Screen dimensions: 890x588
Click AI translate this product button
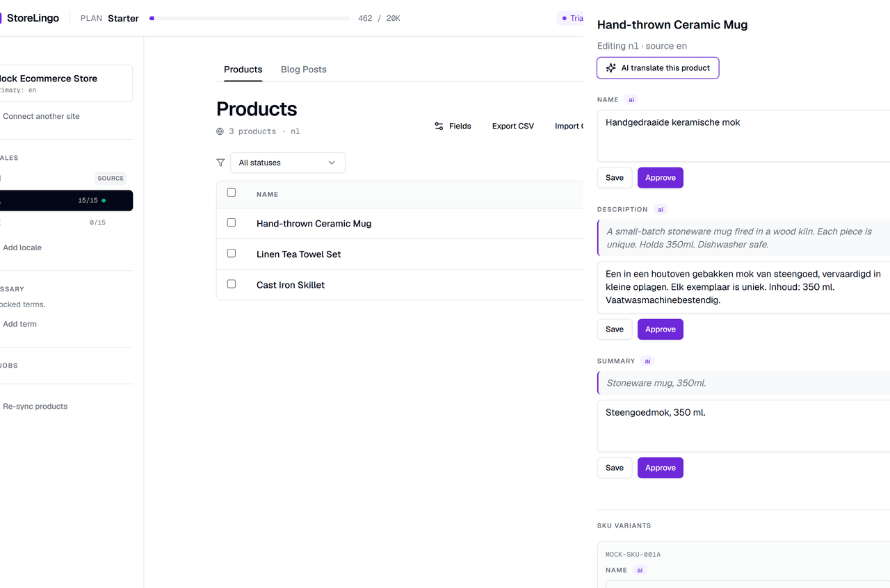pos(658,68)
